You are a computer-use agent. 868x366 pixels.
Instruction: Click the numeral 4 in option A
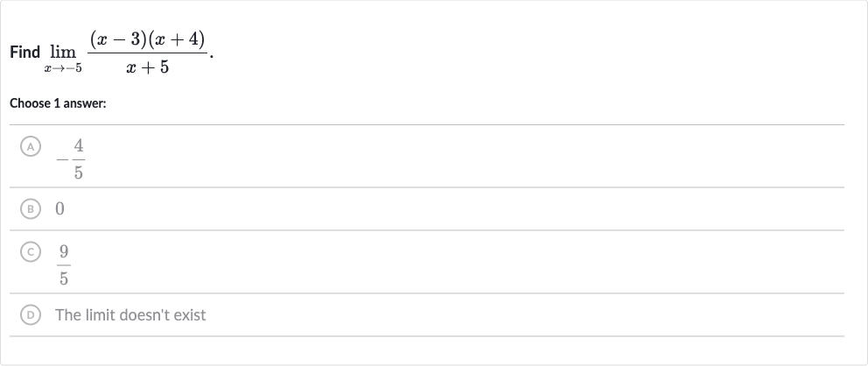click(x=79, y=146)
